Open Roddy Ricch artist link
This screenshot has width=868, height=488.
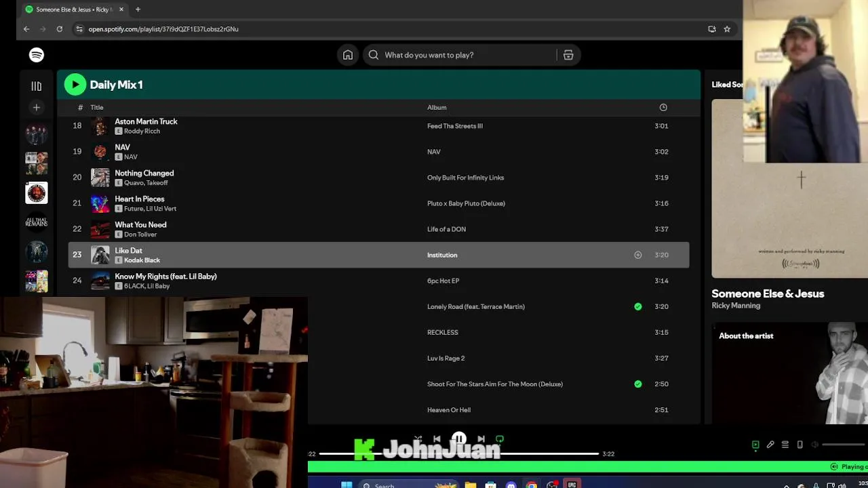click(x=142, y=131)
